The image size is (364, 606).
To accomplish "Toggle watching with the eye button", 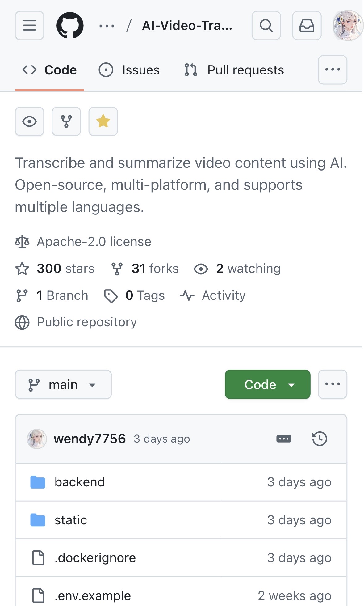I will [x=29, y=121].
